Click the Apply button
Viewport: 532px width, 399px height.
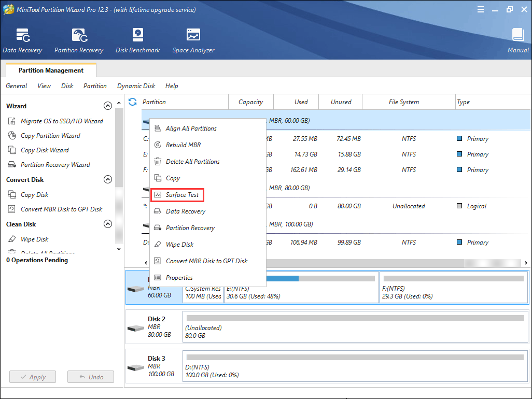[x=33, y=377]
